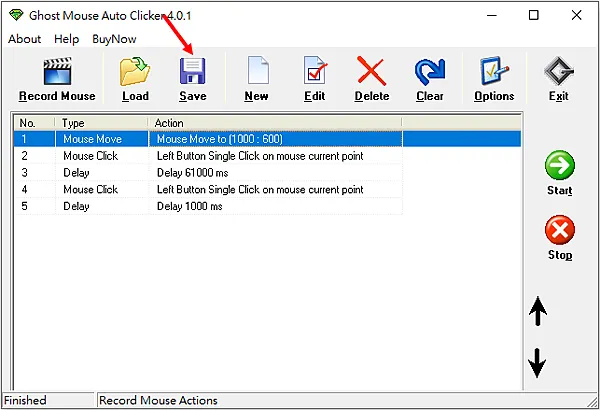600x410 pixels.
Task: Quit via the Exit toolbar icon
Action: 559,71
